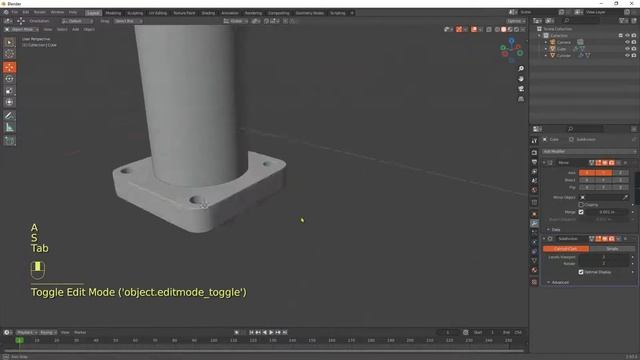Viewport: 640px width, 360px height.
Task: Select the Add Cube tool
Action: [x=9, y=141]
